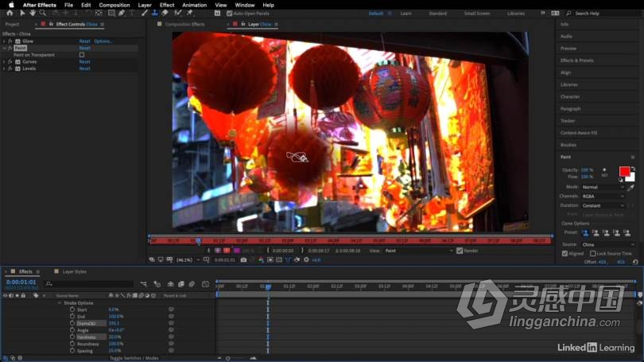Take a snapshot with camera icon
Image resolution: width=644 pixels, height=362 pixels.
(243, 259)
